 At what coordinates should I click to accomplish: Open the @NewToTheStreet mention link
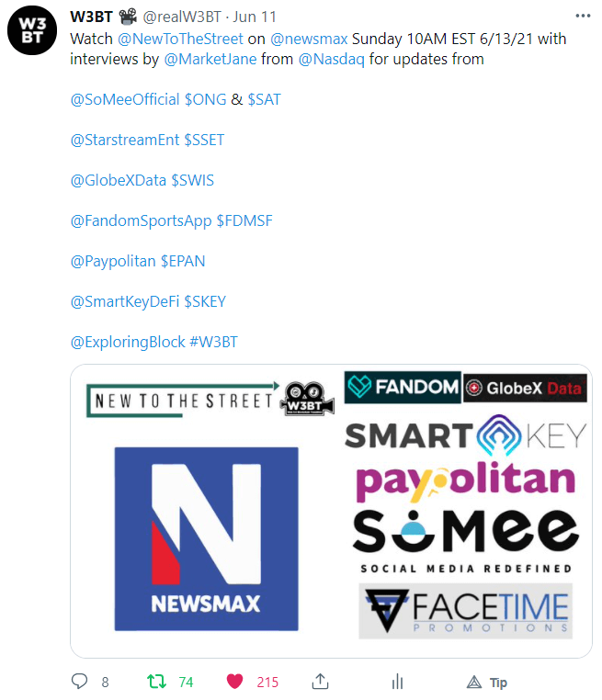click(180, 39)
